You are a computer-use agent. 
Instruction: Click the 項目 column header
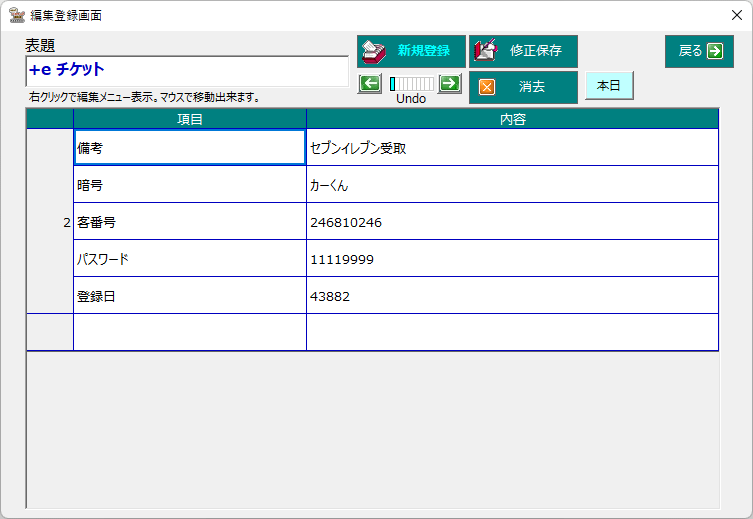pyautogui.click(x=190, y=120)
